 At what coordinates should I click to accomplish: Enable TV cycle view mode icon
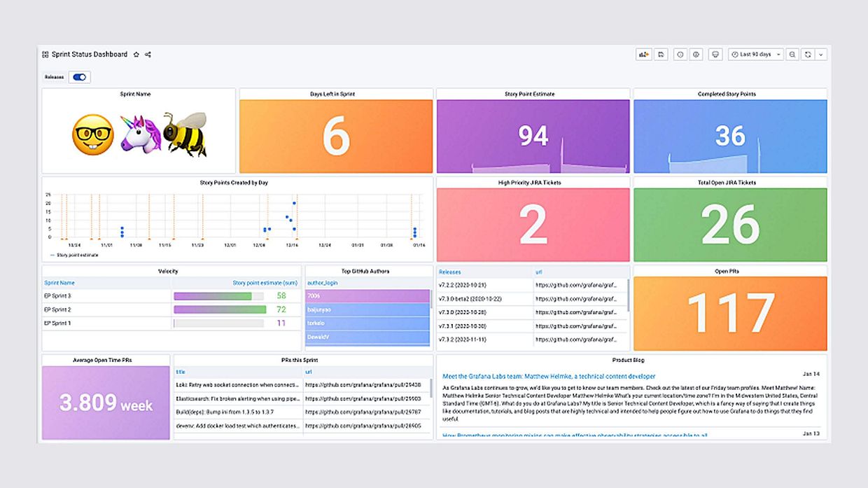[x=715, y=54]
